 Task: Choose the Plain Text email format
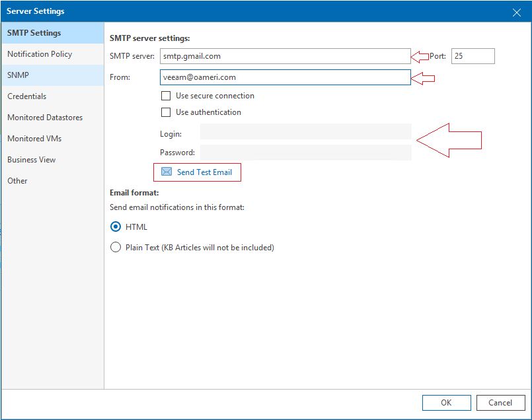tap(116, 247)
